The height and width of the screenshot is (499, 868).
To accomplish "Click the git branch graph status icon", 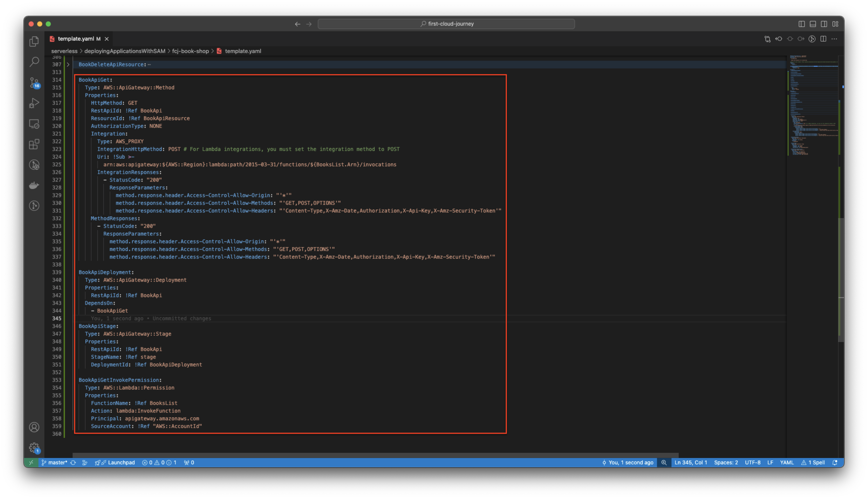I will pos(85,462).
